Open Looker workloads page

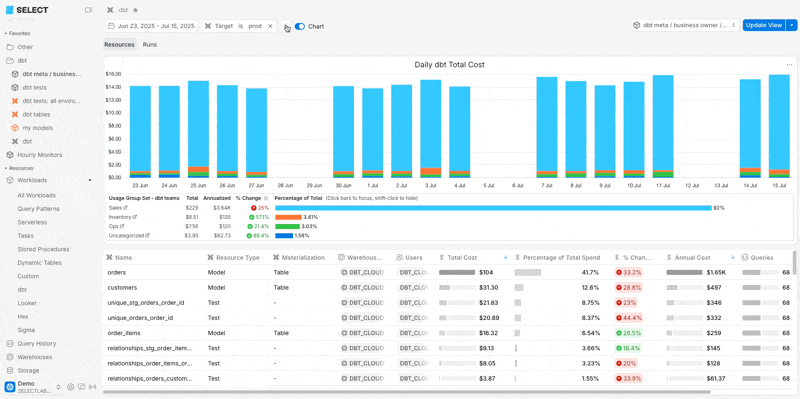[x=26, y=303]
